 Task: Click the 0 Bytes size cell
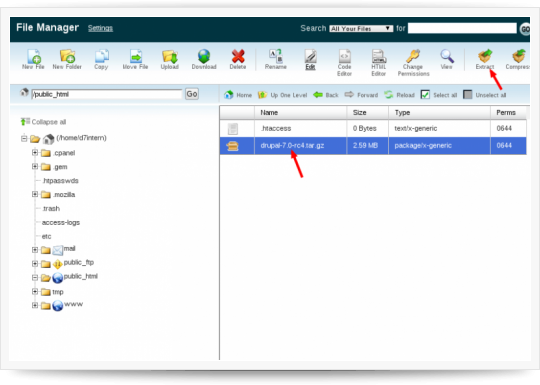[365, 128]
